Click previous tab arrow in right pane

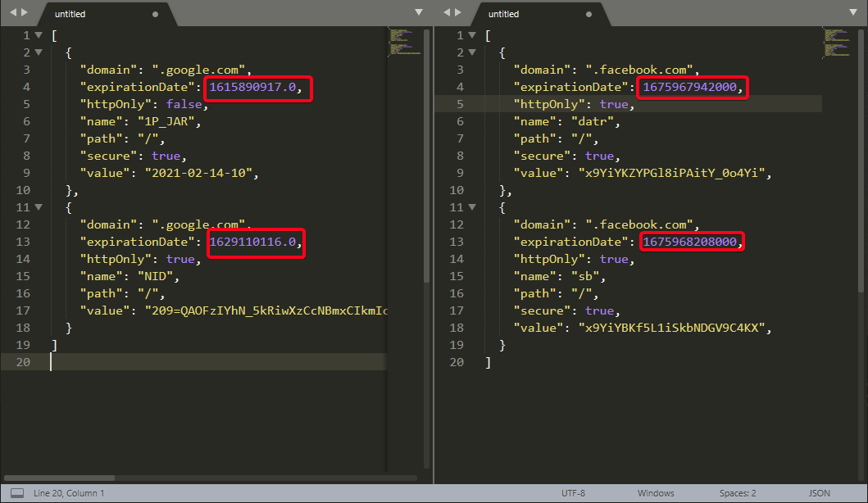pos(447,12)
